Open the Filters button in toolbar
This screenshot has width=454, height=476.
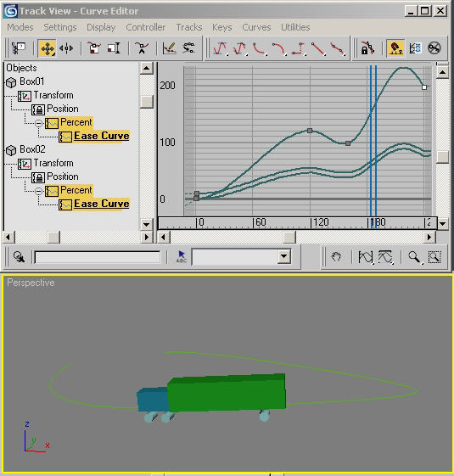click(19, 48)
